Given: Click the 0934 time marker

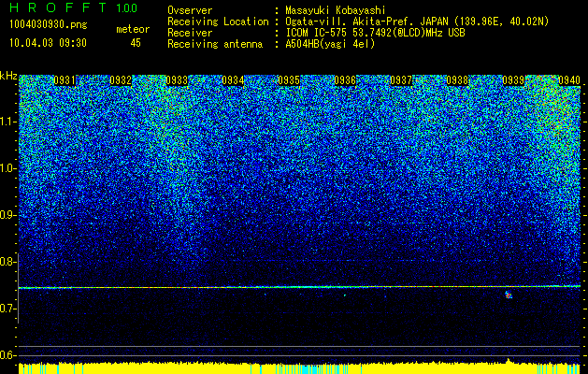Looking at the screenshot, I should coord(233,80).
